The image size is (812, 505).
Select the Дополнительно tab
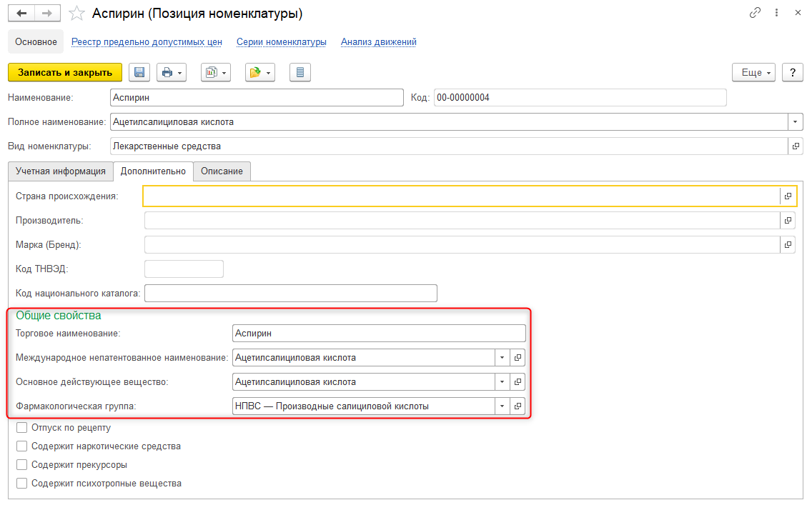[x=153, y=171]
